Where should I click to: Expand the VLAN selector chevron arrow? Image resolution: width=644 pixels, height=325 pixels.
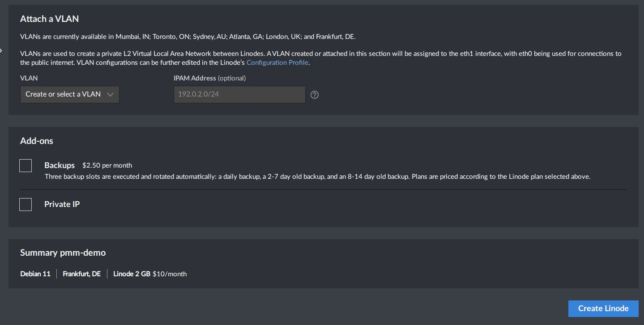tap(111, 94)
